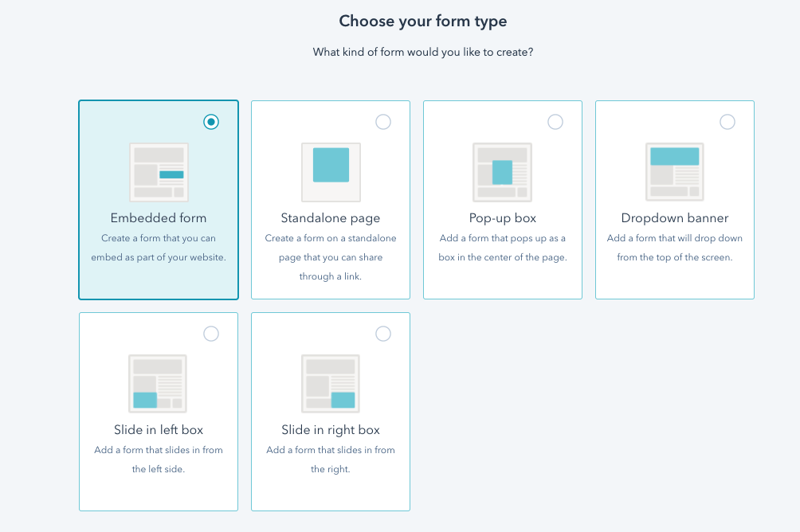
Task: Click the "Embedded form" title text
Action: pyautogui.click(x=159, y=217)
